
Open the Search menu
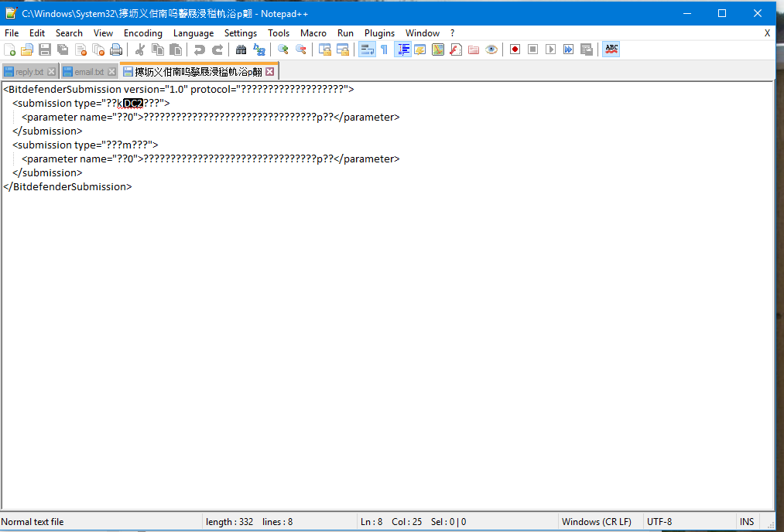[69, 33]
